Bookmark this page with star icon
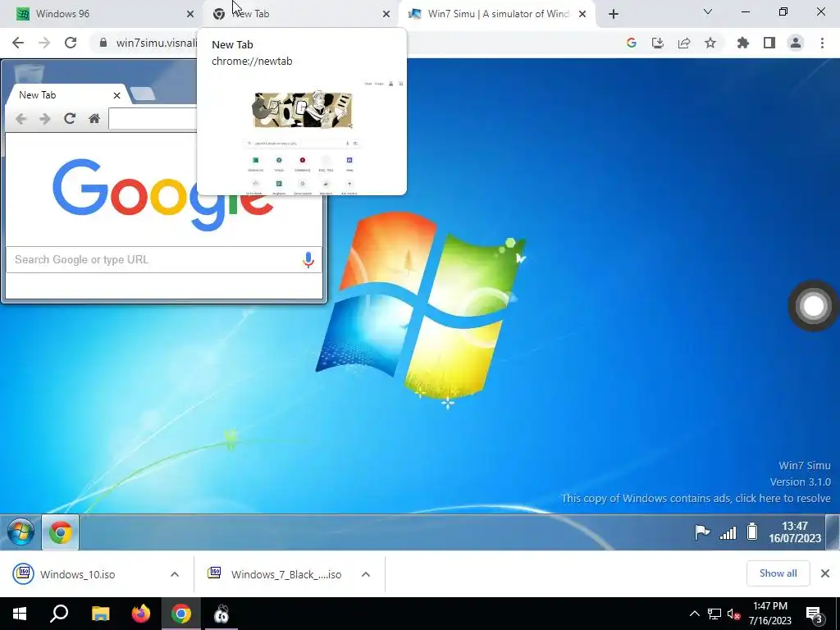 (710, 43)
